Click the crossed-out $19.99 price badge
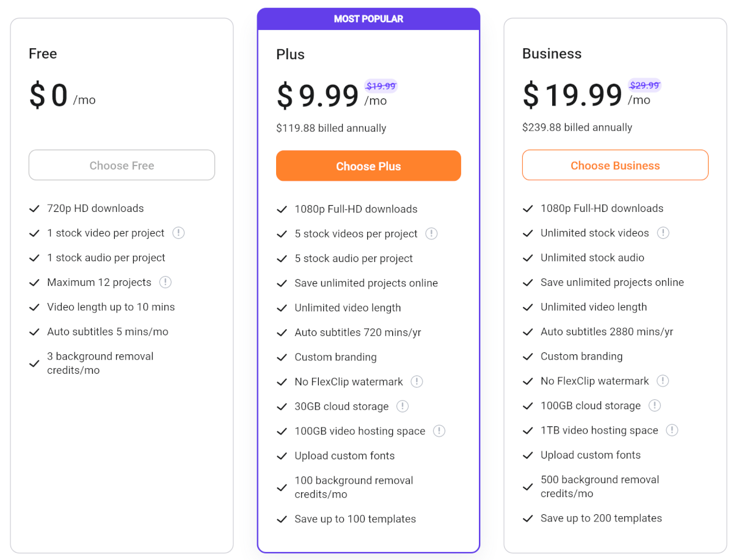 point(381,86)
